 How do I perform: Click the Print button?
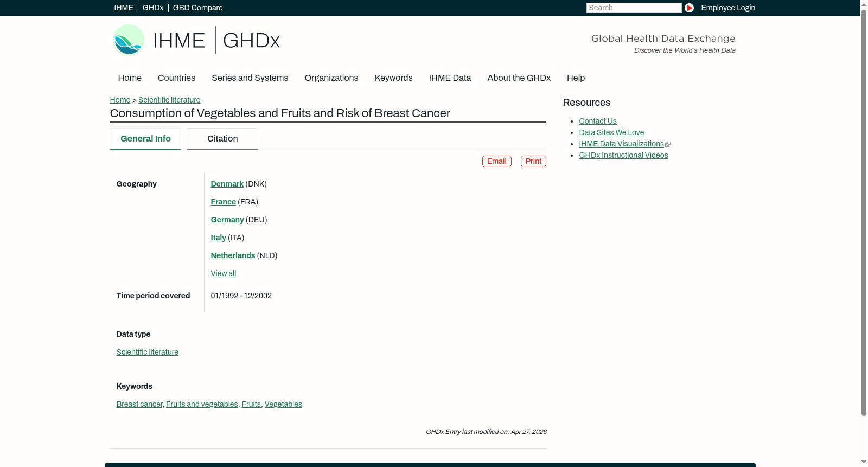(533, 161)
